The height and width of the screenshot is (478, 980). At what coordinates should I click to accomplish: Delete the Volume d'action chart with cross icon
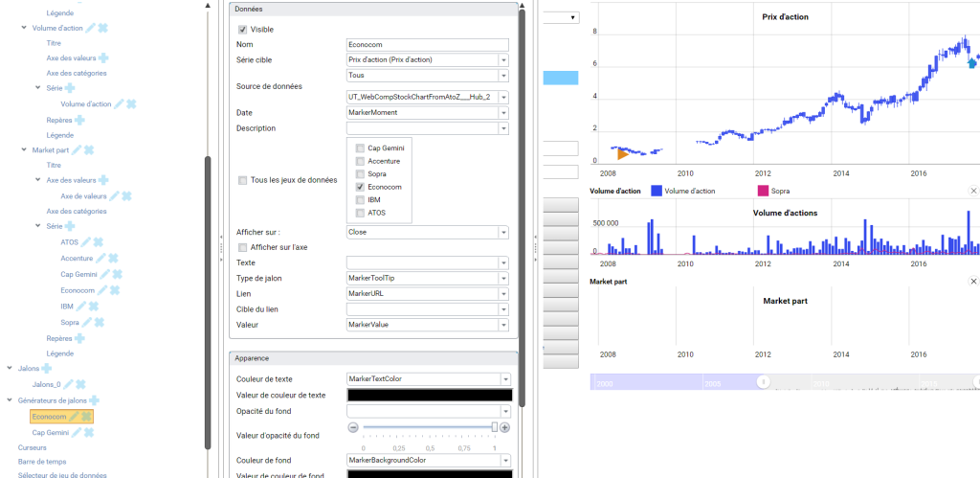(x=103, y=28)
